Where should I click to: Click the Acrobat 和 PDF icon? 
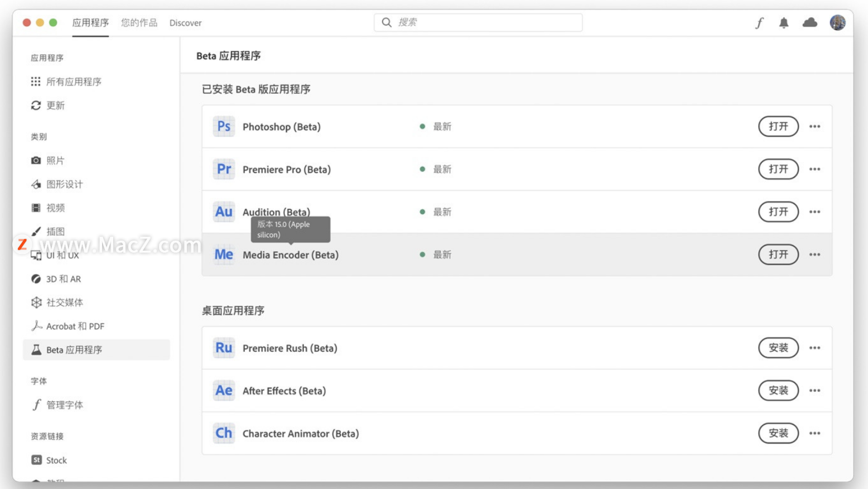36,326
